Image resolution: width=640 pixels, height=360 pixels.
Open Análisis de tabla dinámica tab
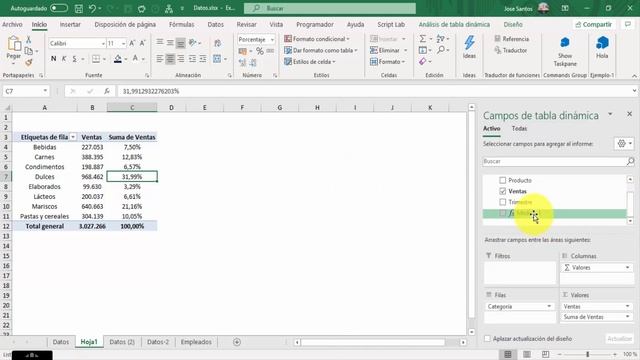[x=454, y=24]
